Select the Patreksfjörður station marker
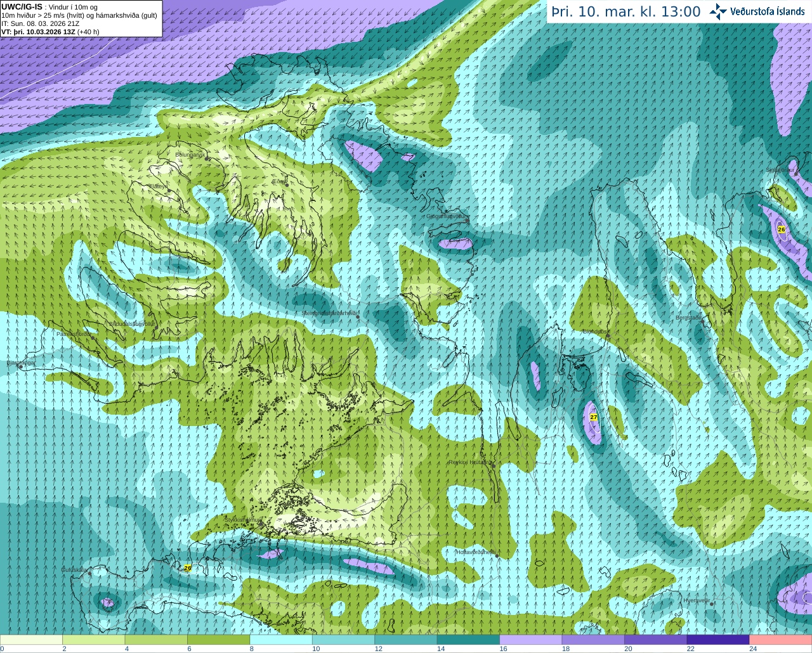812x653 pixels. (x=93, y=338)
